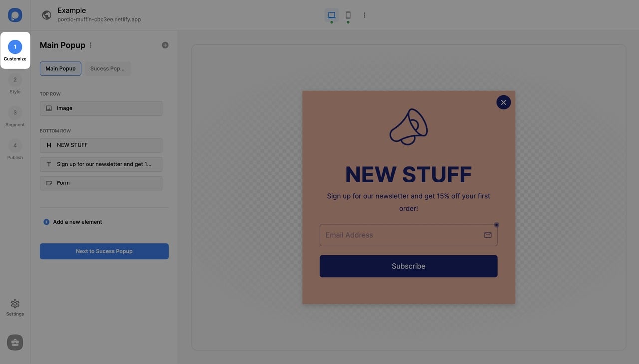Click the Subscribe button in the popup preview
Screen dimensions: 639x364
pos(408,266)
